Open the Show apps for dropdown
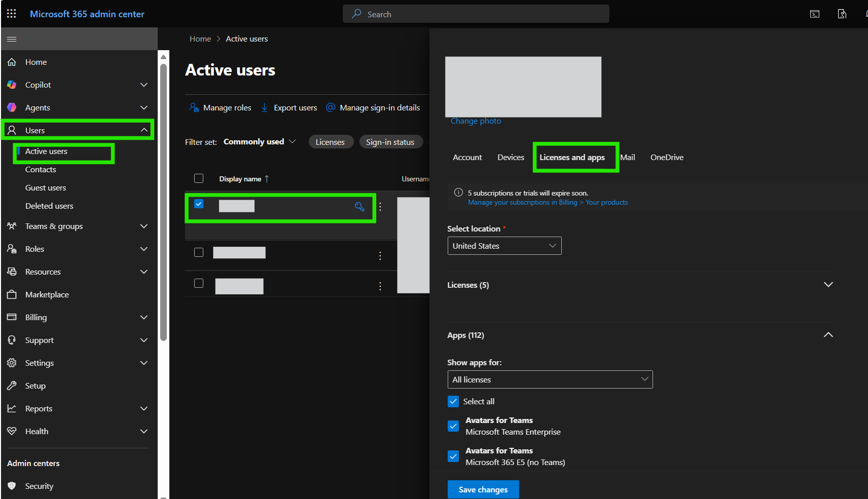Image resolution: width=868 pixels, height=499 pixels. click(550, 379)
